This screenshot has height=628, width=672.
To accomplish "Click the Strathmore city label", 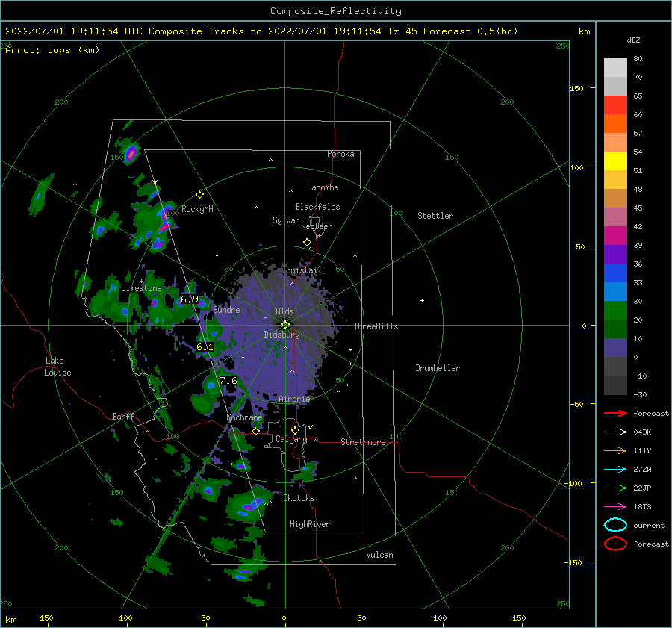I will pos(363,442).
